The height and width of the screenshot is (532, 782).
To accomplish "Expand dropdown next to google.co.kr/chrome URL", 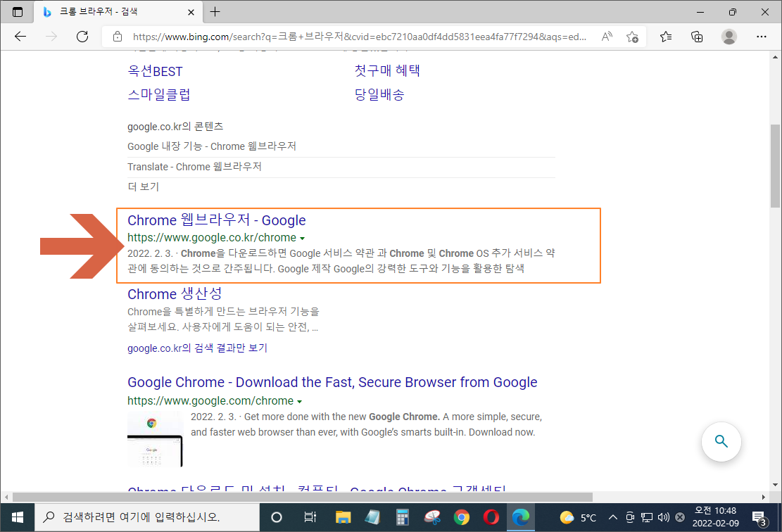I will pos(302,239).
